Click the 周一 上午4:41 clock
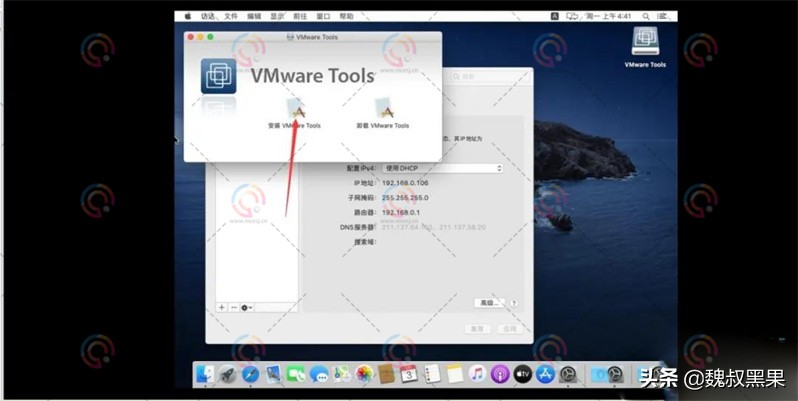The height and width of the screenshot is (401, 798). [608, 16]
